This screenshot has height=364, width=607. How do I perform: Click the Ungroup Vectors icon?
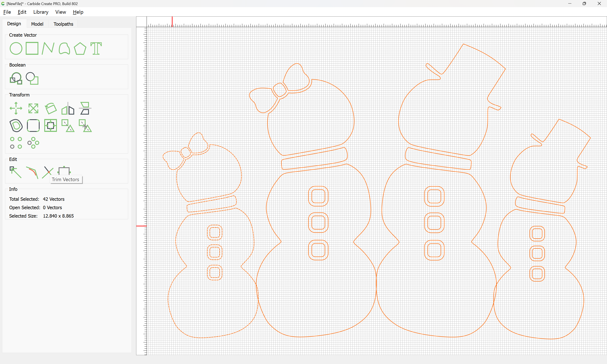[x=85, y=126]
